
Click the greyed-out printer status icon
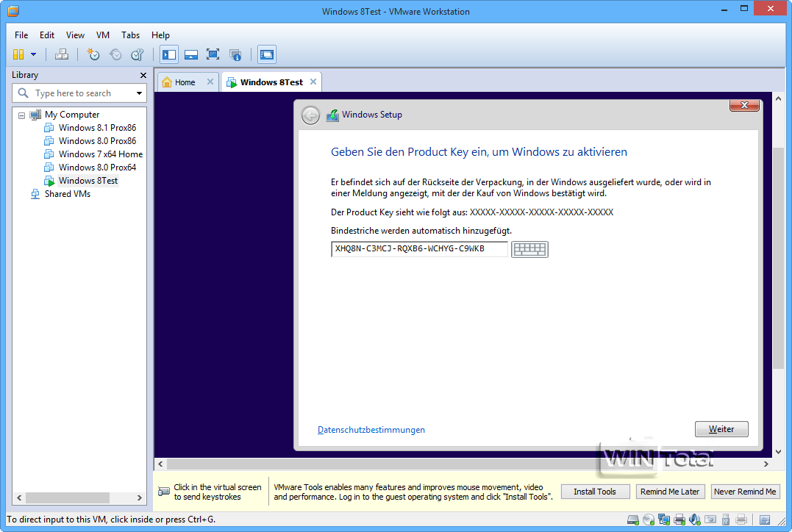click(x=741, y=520)
